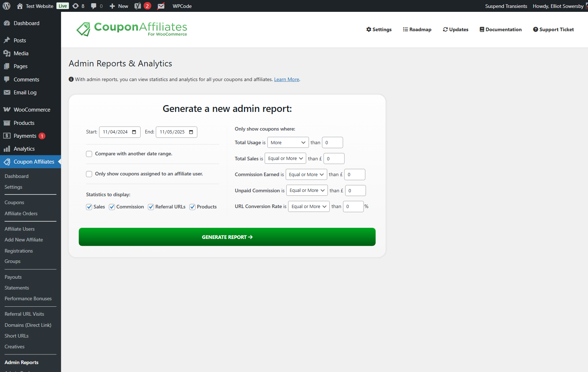The height and width of the screenshot is (372, 588).
Task: Click the email log envelope icon in admin bar
Action: (161, 6)
